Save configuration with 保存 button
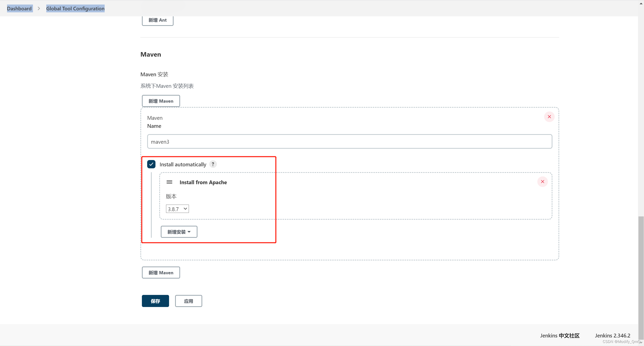The height and width of the screenshot is (346, 644). point(155,301)
